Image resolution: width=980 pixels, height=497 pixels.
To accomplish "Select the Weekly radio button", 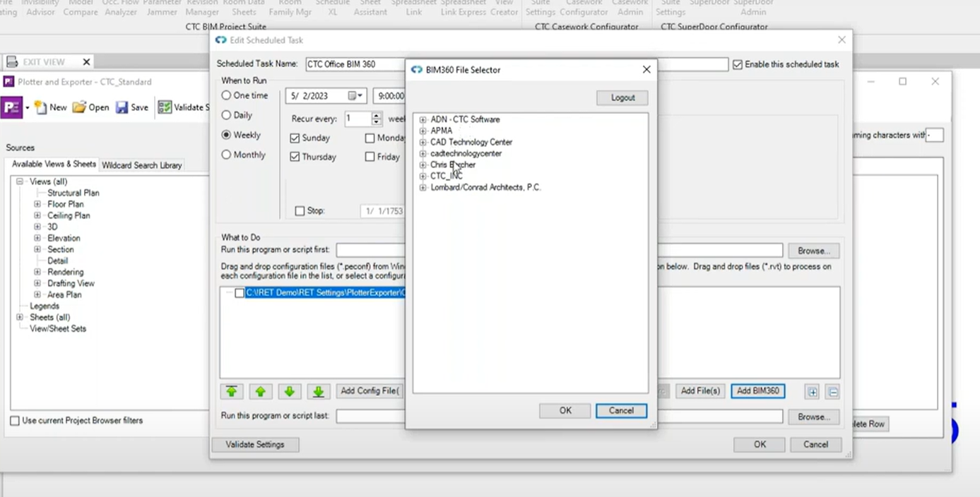I will click(226, 135).
